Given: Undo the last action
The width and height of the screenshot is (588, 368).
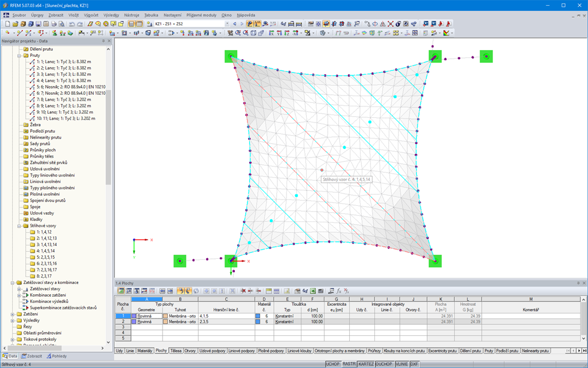Looking at the screenshot, I should point(71,24).
